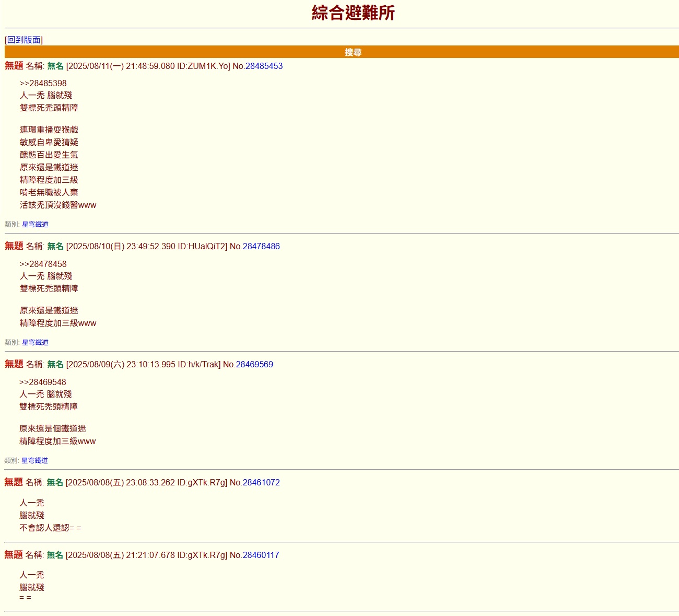The height and width of the screenshot is (616, 679).
Task: Click the 回到版面 link
Action: coord(24,40)
